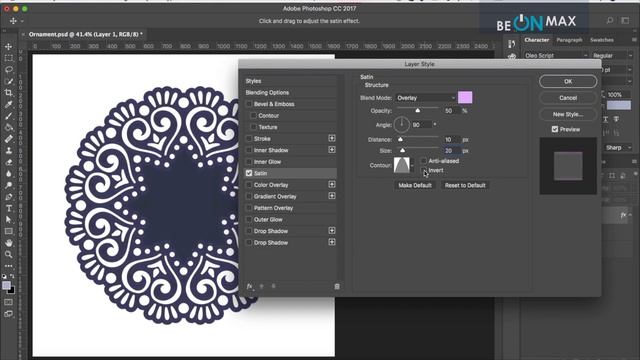Open the Edit Toolbar three-dots icon
Image resolution: width=640 pixels, height=360 pixels.
[9, 266]
